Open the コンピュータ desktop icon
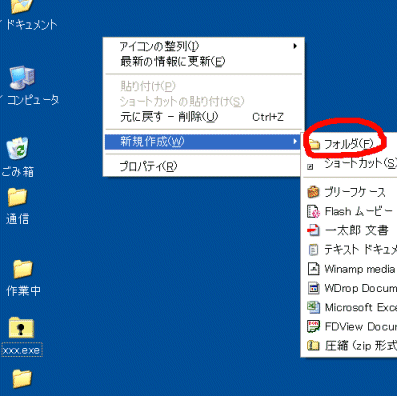Image resolution: width=397 pixels, height=396 pixels. (x=22, y=78)
